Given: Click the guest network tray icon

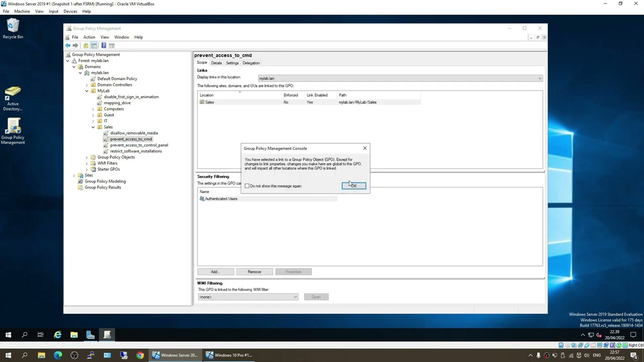Looking at the screenshot, I should click(592, 335).
